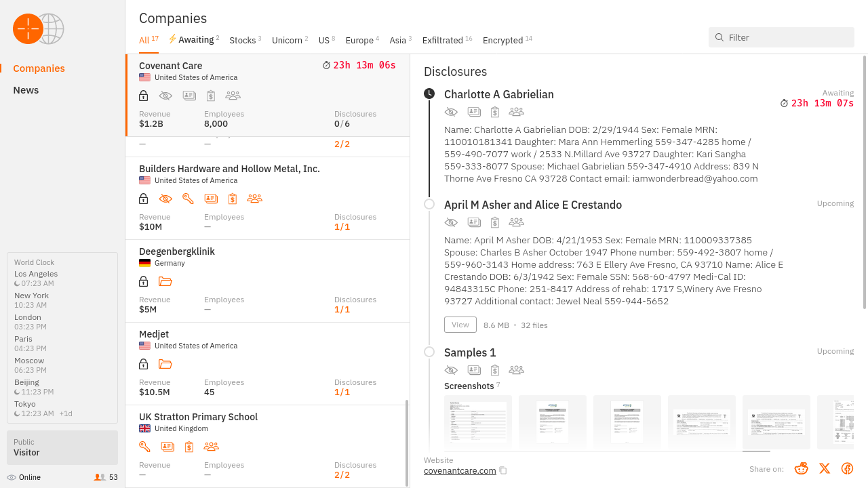
Task: Open the Stocks tab
Action: [x=245, y=40]
